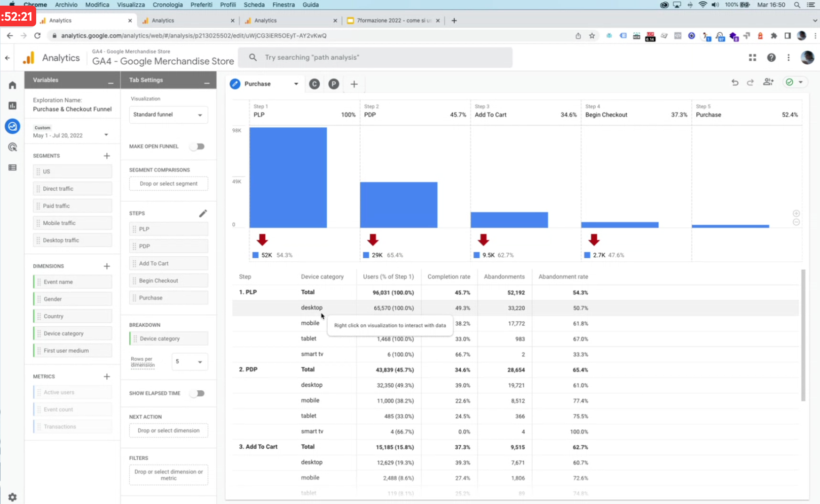This screenshot has height=504, width=820.
Task: Open the Wi-Fi menu bar icon
Action: point(702,5)
